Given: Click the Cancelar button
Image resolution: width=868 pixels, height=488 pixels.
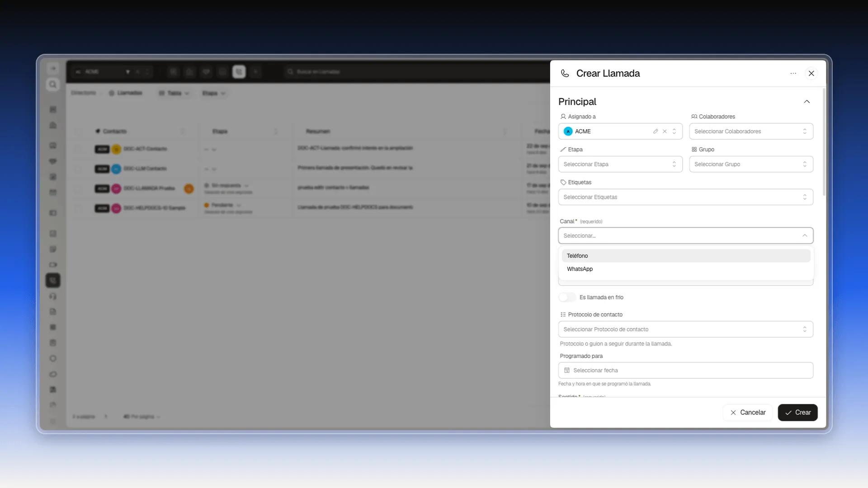Looking at the screenshot, I should [x=747, y=413].
